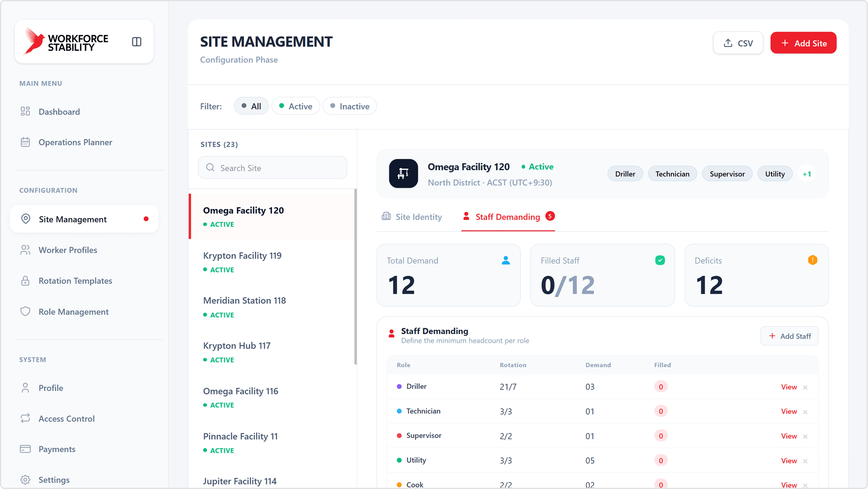Click the Omega Facility rig icon thumbnail
Viewport: 868px width, 489px height.
pos(403,173)
